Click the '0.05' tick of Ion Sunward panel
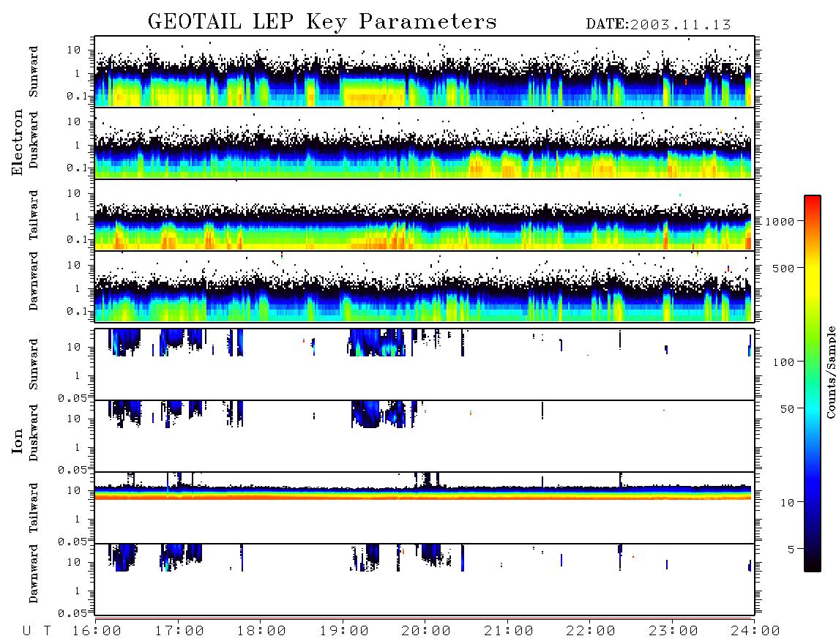The width and height of the screenshot is (836, 644). coord(72,397)
